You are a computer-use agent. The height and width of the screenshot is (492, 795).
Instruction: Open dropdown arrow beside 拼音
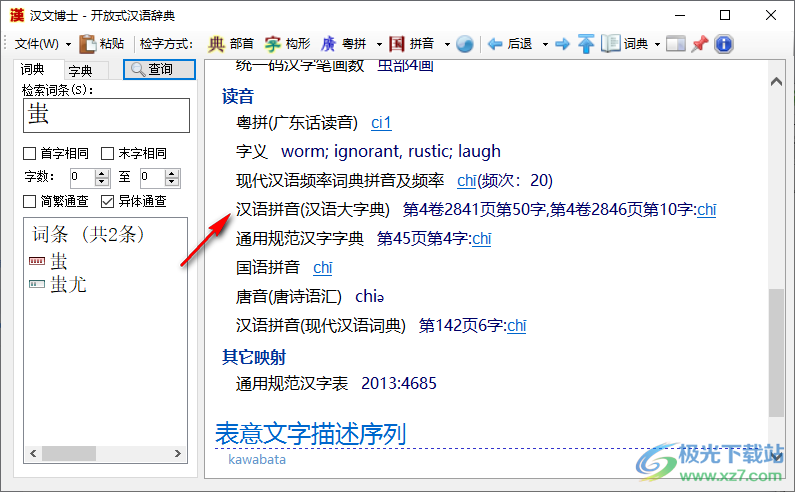click(447, 44)
